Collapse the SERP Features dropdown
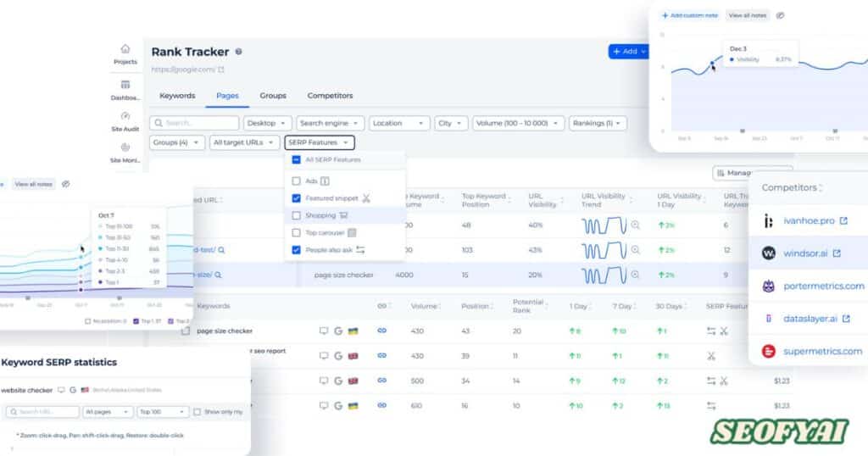 click(x=320, y=142)
